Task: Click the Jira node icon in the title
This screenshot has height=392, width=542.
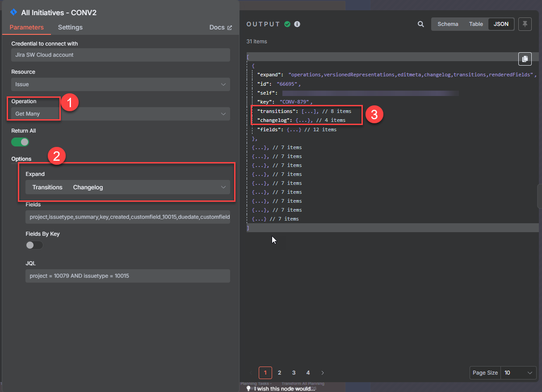Action: tap(13, 12)
